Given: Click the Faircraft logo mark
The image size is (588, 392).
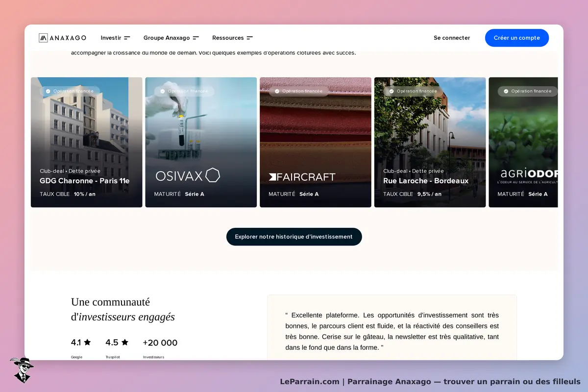Looking at the screenshot, I should [273, 177].
